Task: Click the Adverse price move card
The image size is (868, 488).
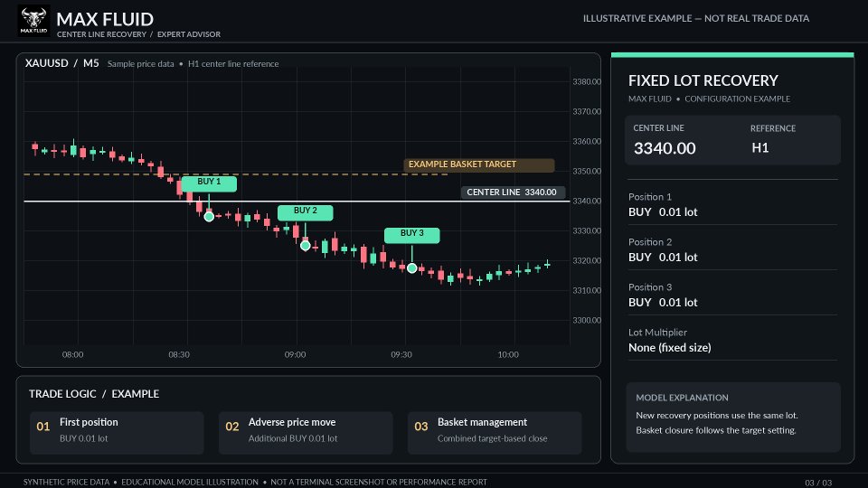Action: tap(306, 433)
